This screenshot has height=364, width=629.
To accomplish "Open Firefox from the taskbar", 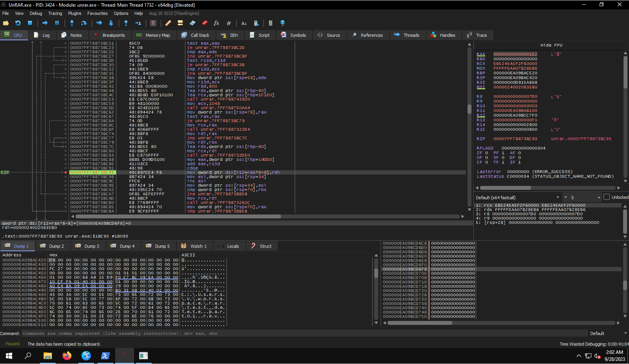I will tap(67, 356).
